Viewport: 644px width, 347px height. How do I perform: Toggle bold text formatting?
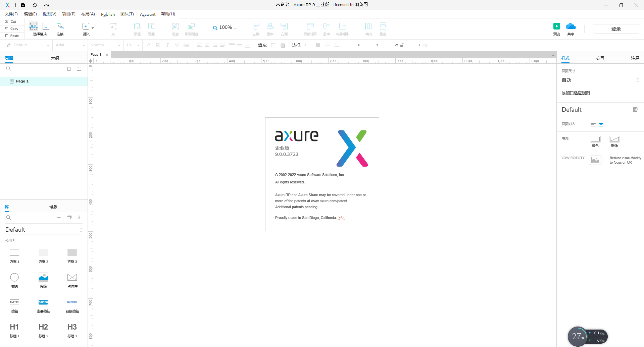[x=158, y=45]
